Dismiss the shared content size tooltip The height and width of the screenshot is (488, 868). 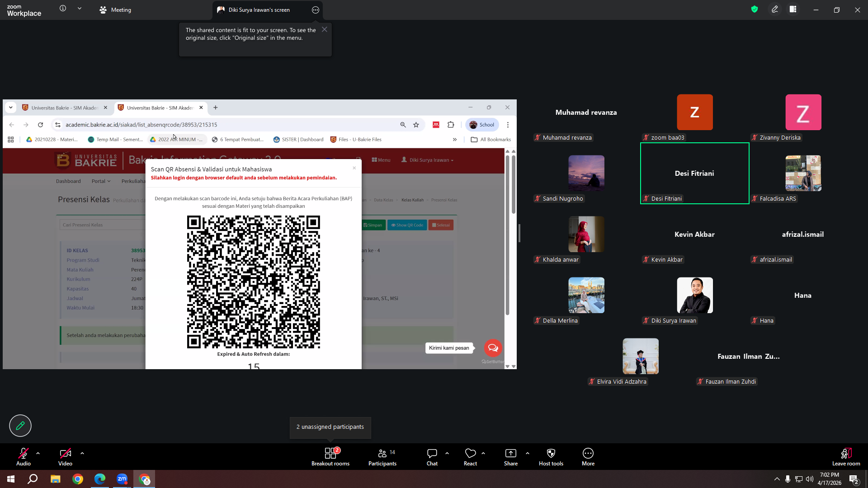[325, 29]
